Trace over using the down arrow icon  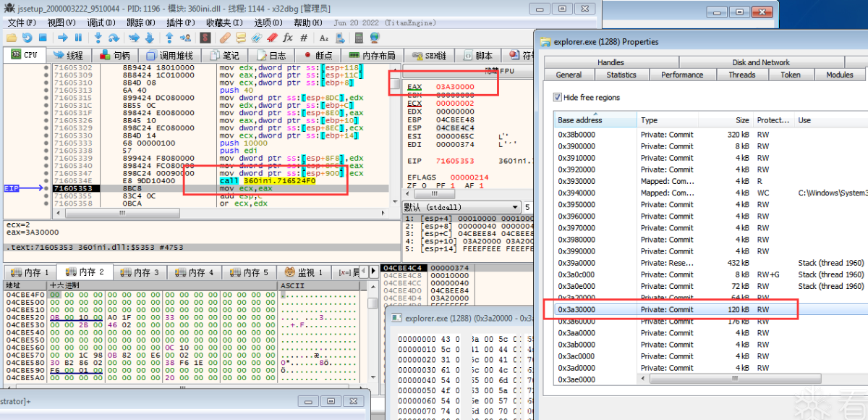149,38
